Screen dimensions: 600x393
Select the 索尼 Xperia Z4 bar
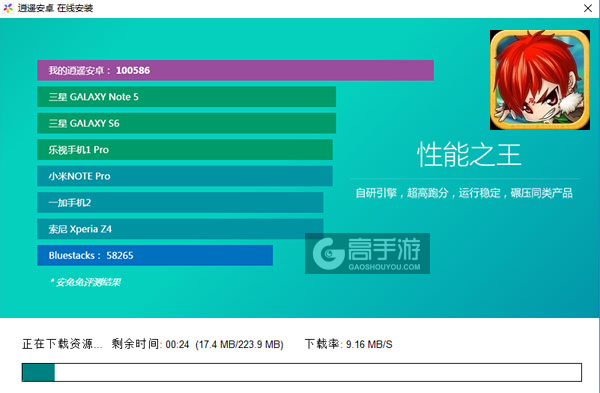pos(180,229)
